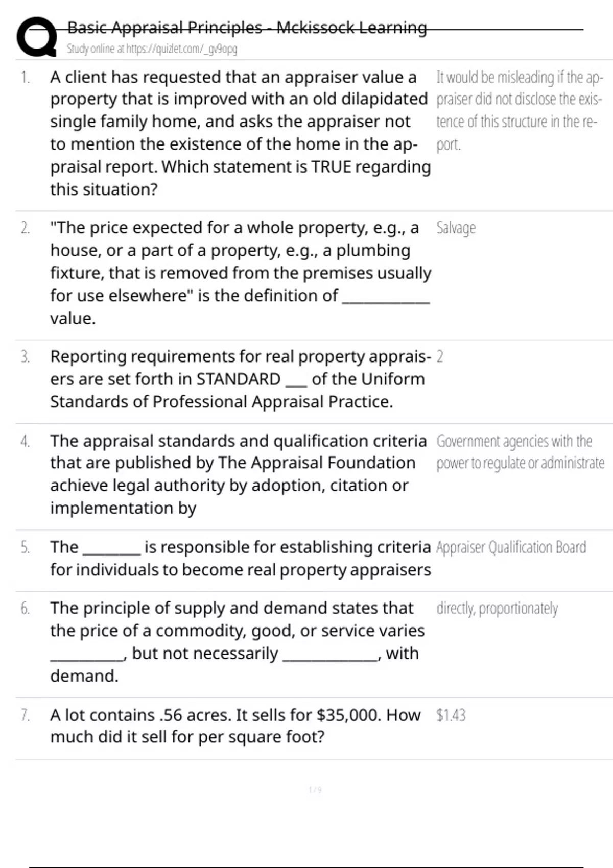Click the '$1.43' answer text
Image resolution: width=613 pixels, height=868 pixels.
pos(451,715)
